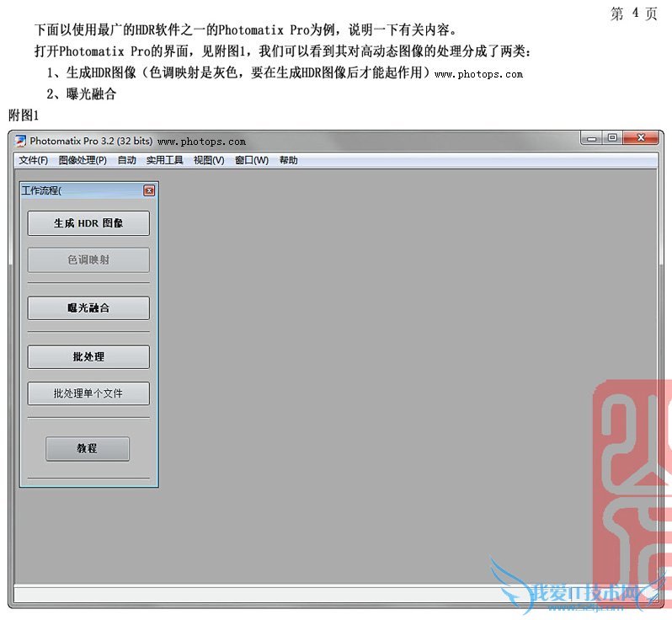The height and width of the screenshot is (620, 672).
Task: Minimize the Photomatix Pro window
Action: (591, 138)
